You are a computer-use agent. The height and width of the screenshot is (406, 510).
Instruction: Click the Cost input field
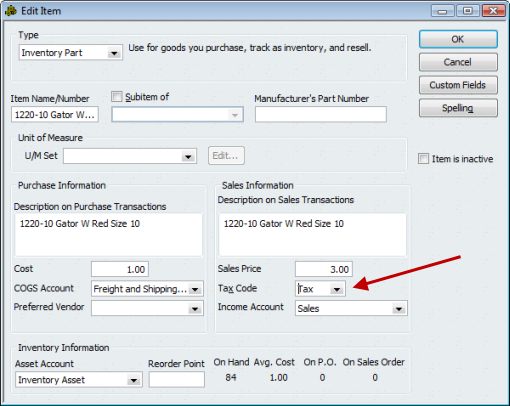click(x=120, y=269)
